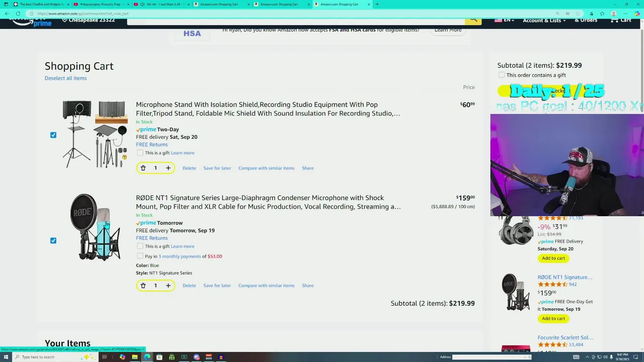Mark Microphone Stand as a gift

click(140, 153)
